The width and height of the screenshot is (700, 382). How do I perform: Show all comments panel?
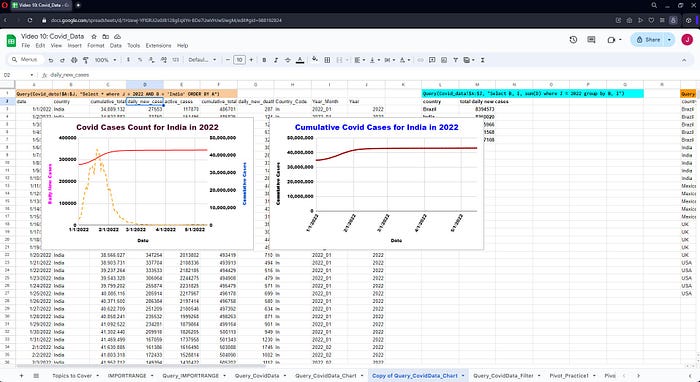(x=592, y=40)
